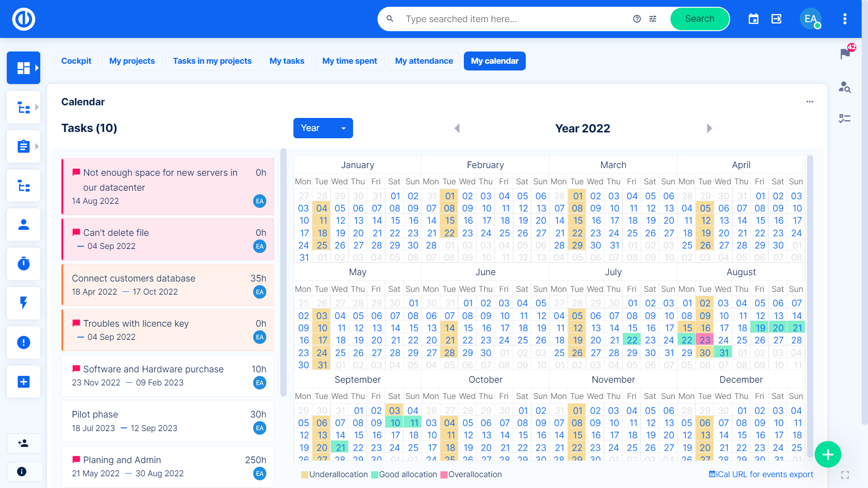Open the flag notifications with badge 42
Viewport: 868px width, 488px height.
(844, 54)
